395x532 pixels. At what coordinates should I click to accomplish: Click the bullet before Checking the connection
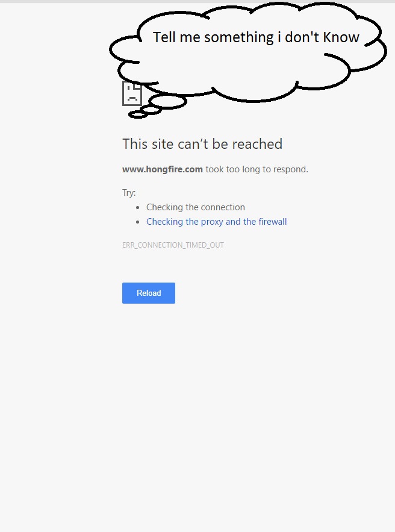tap(138, 207)
